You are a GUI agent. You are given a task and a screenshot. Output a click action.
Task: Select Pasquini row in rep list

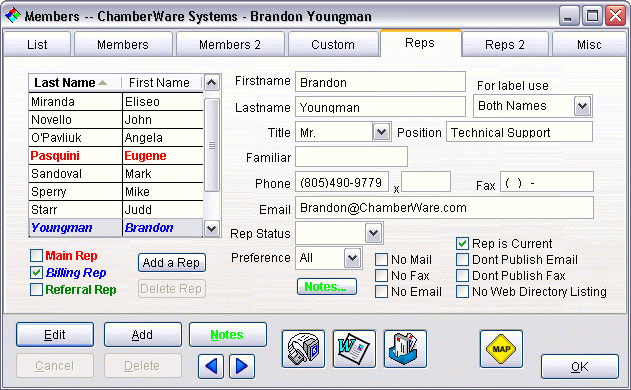click(116, 156)
